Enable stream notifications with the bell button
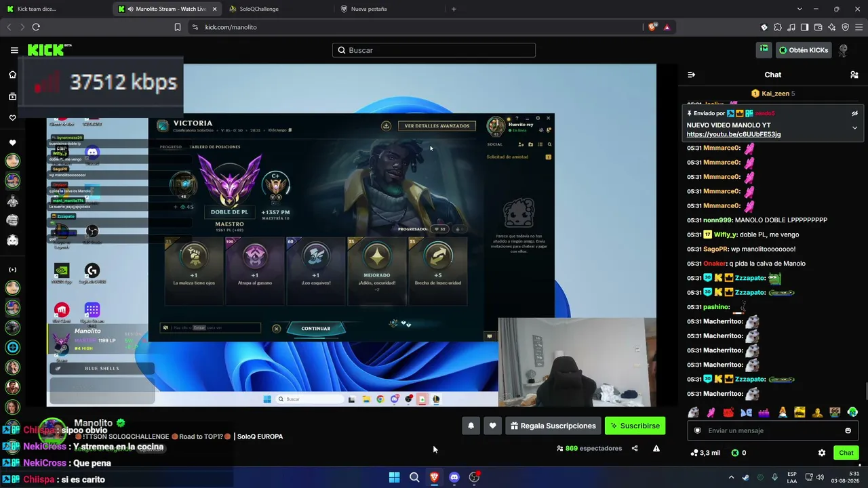Screen dimensions: 868x488 (471, 426)
